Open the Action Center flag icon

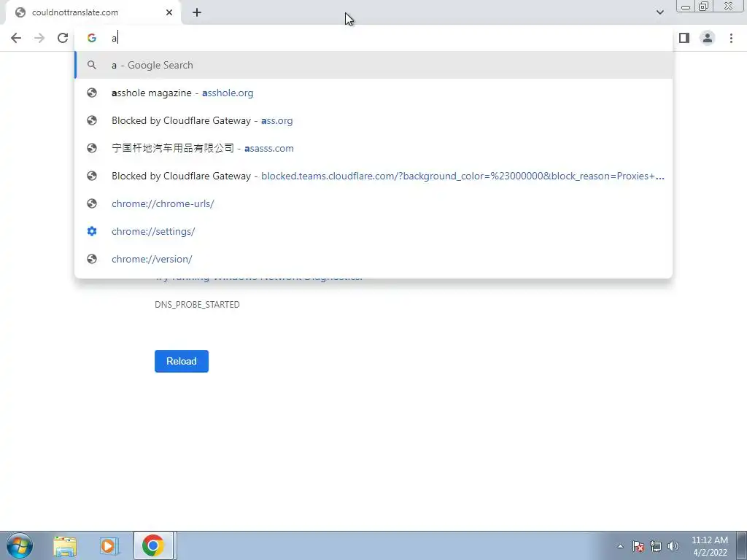[638, 546]
